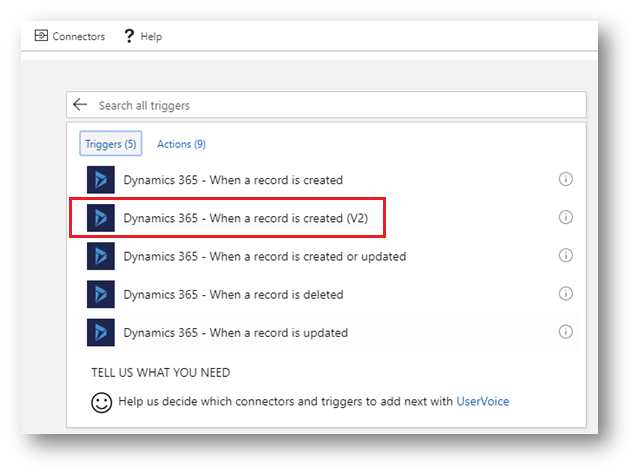Screen dimensions: 640x476
Task: Click the back arrow beside search box
Action: coord(80,105)
